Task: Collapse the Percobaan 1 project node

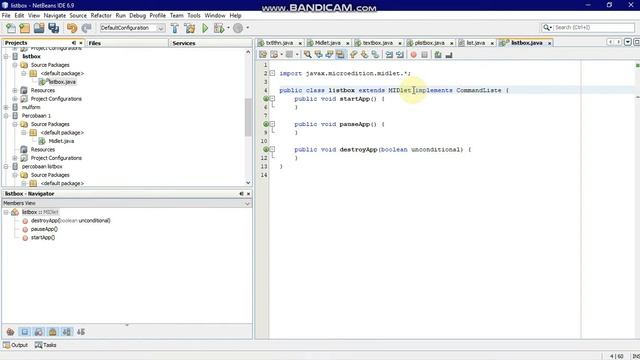Action: 6,116
